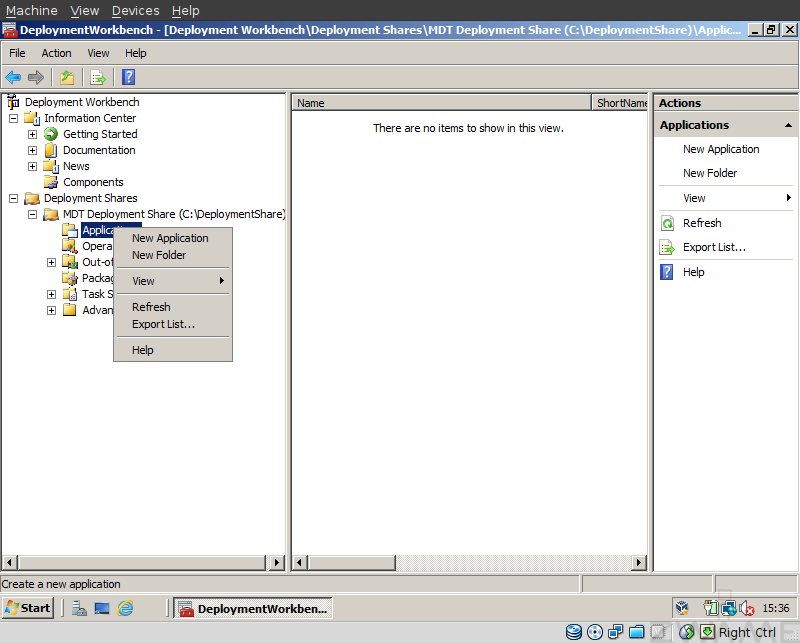Click list pane scrollbar right arrow
800x643 pixels.
click(638, 562)
